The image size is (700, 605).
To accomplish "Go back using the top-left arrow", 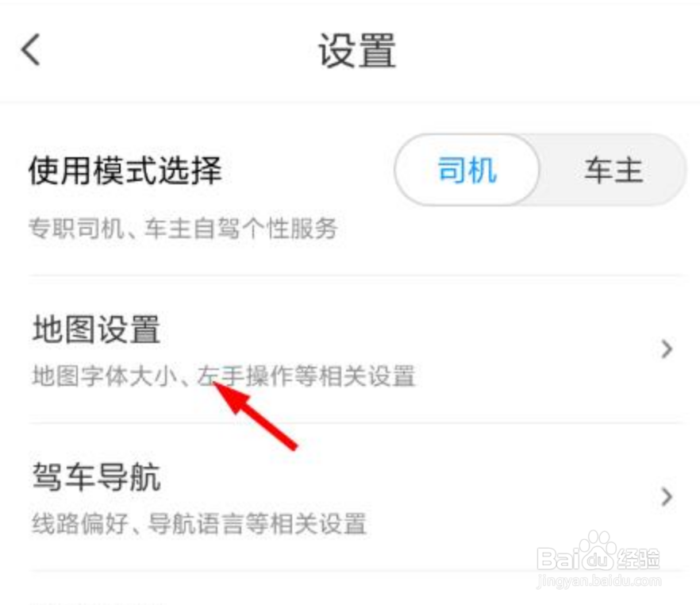I will pos(31,49).
